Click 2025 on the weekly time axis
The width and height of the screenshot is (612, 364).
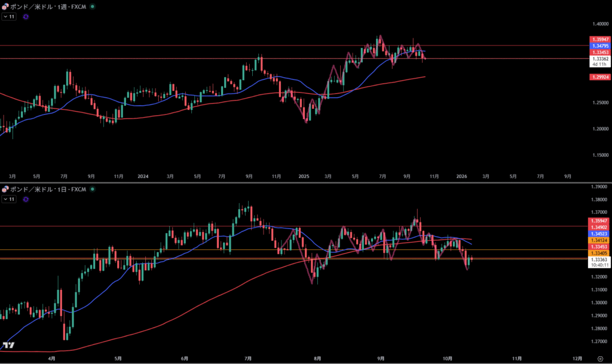click(x=304, y=176)
